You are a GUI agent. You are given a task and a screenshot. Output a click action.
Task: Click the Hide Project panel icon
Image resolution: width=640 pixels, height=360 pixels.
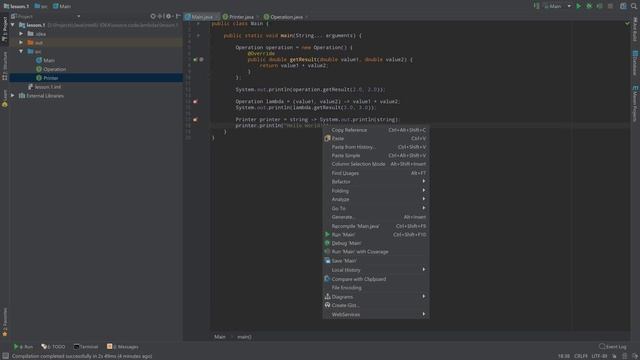click(178, 16)
